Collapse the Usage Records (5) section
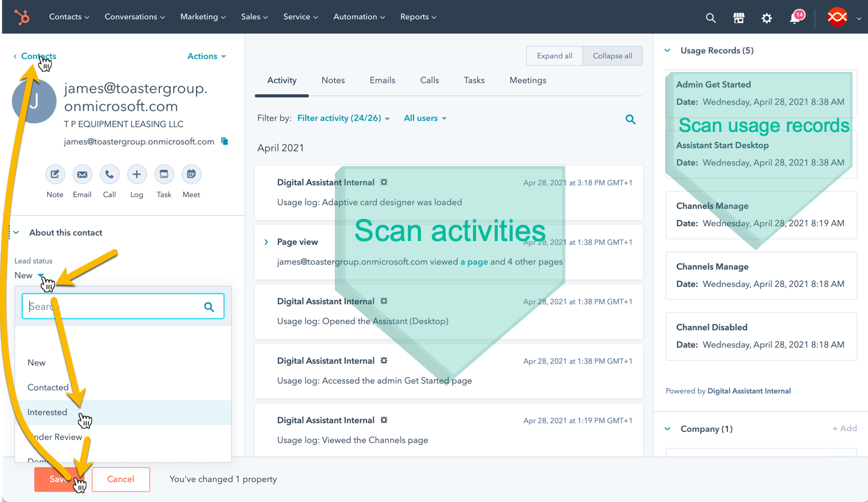Image resolution: width=868 pixels, height=502 pixels. click(x=668, y=51)
